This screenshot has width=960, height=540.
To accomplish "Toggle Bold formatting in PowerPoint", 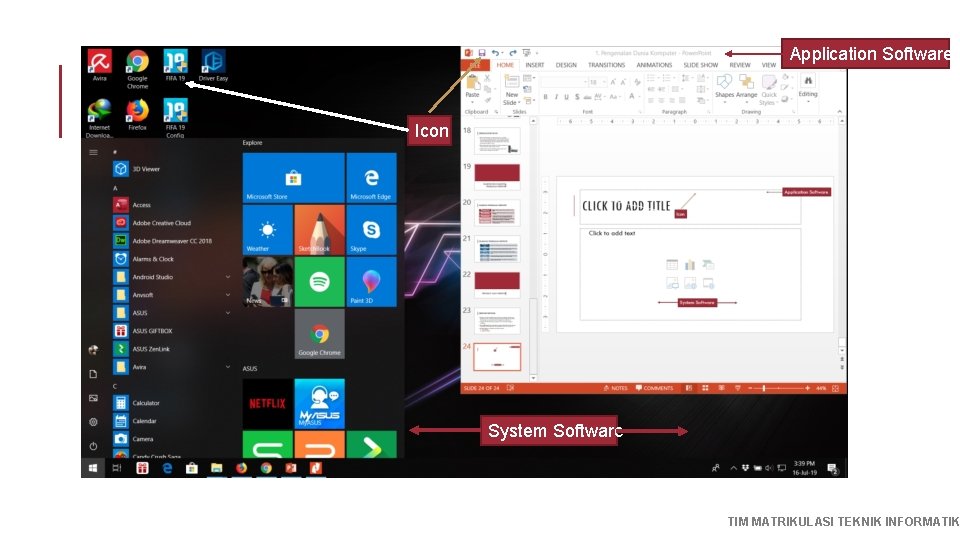I will [x=546, y=97].
